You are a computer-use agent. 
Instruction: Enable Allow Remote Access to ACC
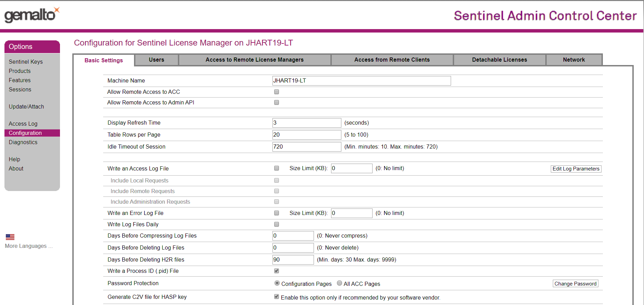pos(277,92)
